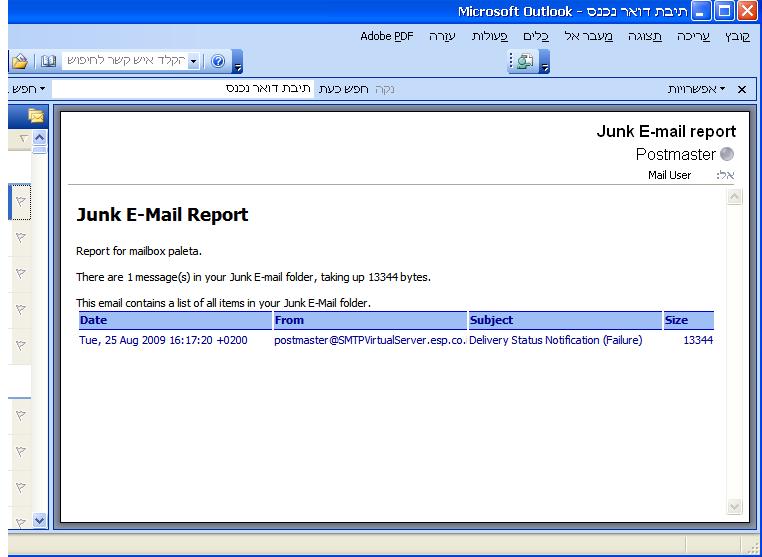Click 'Delivery Status Notification (Failure)' subject
Viewport: 762px width, 557px height.
point(555,340)
